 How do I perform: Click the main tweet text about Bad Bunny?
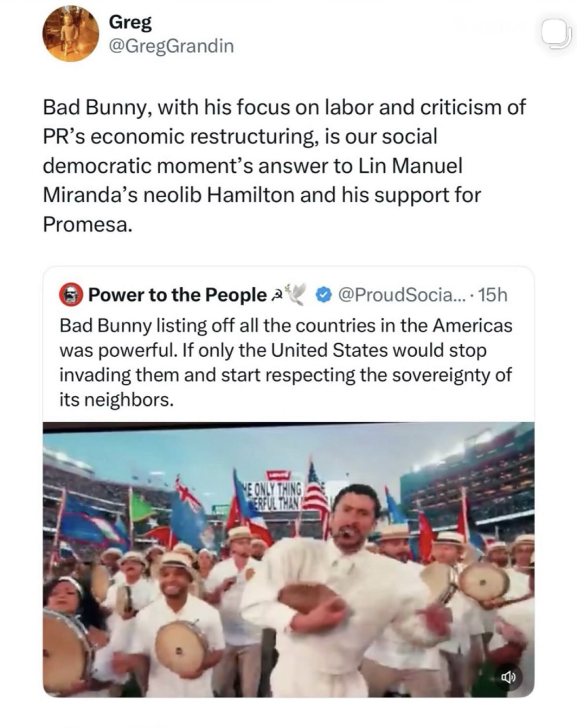click(x=284, y=166)
